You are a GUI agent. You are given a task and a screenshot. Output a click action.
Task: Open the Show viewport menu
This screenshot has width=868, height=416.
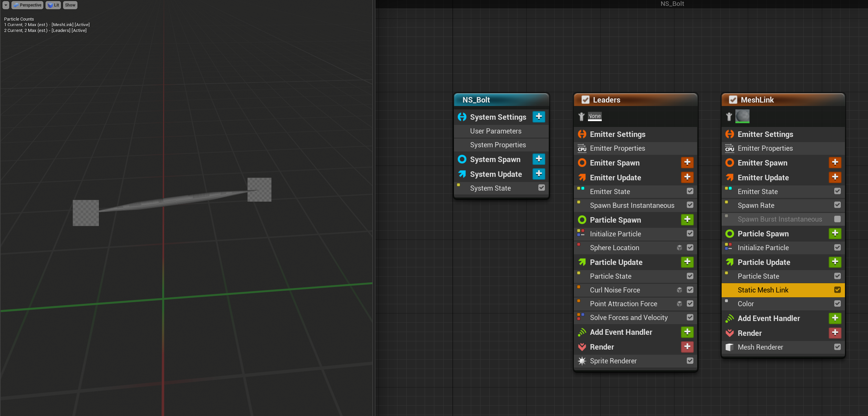70,5
